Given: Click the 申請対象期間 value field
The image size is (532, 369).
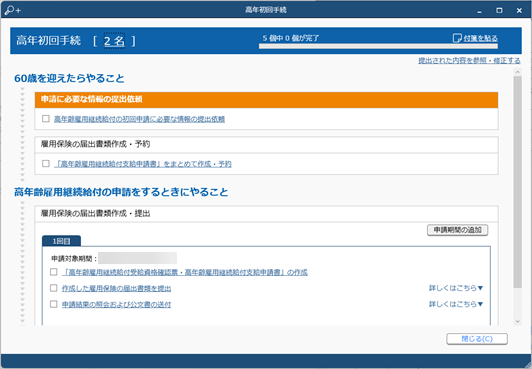Looking at the screenshot, I should pos(137,258).
